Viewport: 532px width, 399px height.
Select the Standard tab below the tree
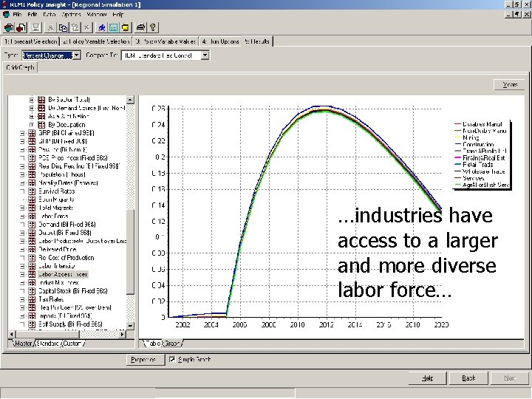(47, 344)
